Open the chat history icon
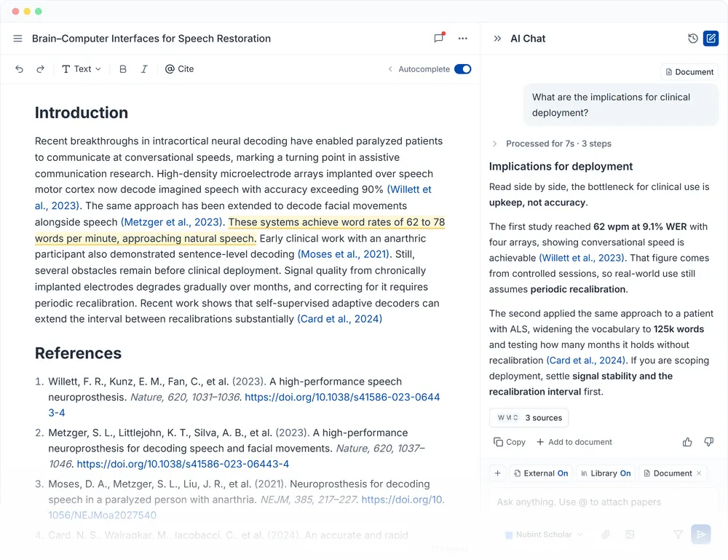The width and height of the screenshot is (728, 560). point(693,39)
